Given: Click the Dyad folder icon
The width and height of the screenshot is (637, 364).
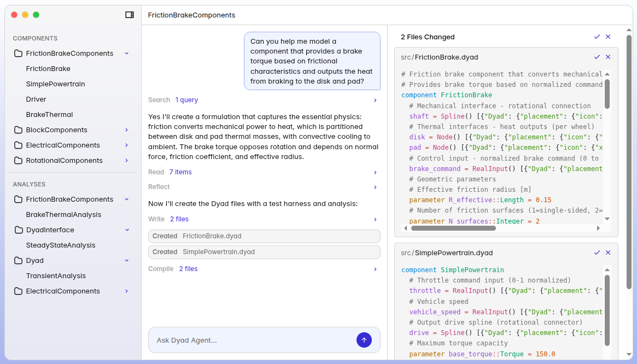Looking at the screenshot, I should (18, 260).
